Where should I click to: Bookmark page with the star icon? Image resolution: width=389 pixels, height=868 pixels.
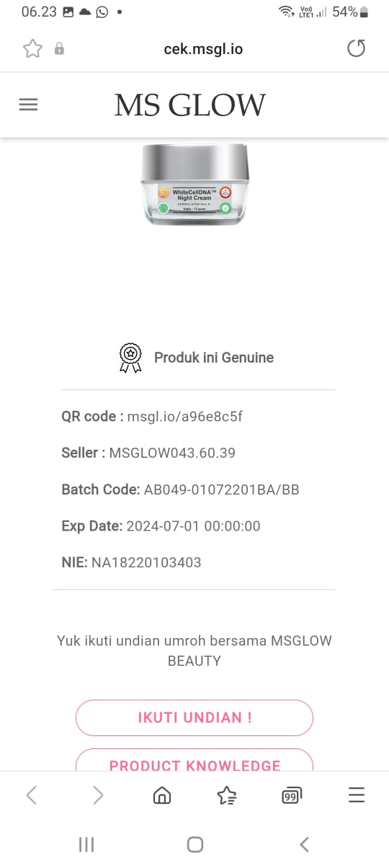coord(32,49)
